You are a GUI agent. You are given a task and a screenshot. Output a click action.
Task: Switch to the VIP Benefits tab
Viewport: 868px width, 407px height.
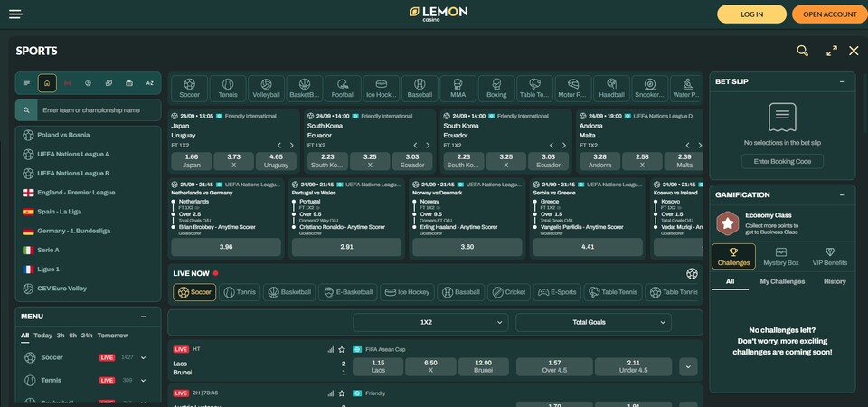[829, 256]
